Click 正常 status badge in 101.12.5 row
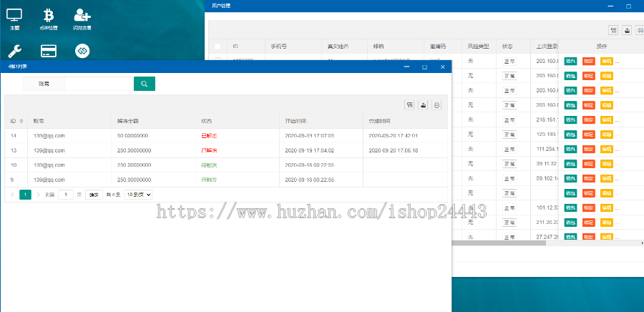644x312 pixels. point(509,208)
